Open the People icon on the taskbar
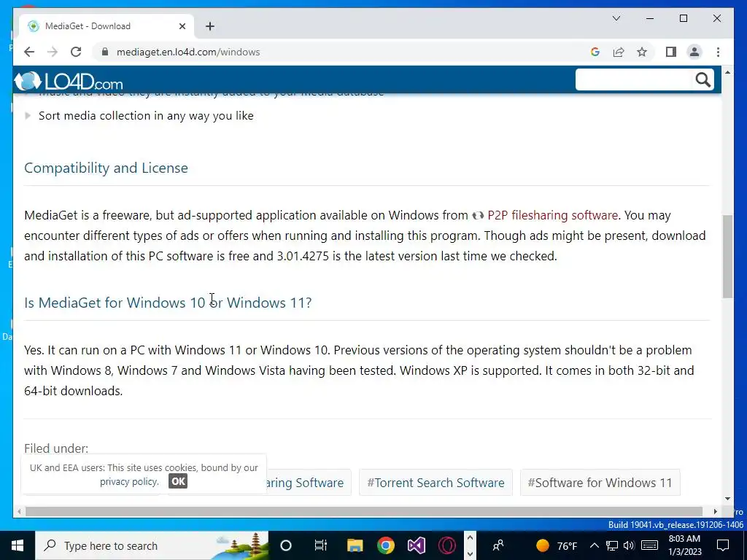747x560 pixels. [x=498, y=545]
